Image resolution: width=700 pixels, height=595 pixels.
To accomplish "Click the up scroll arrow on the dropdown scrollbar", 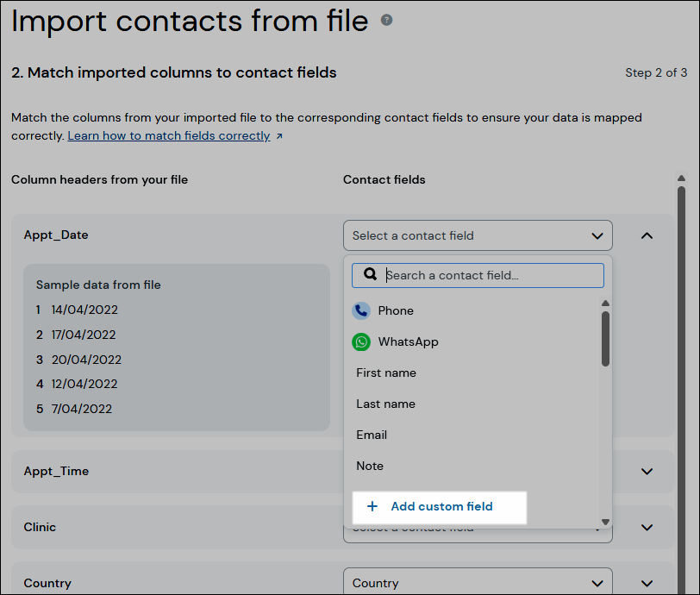I will pos(604,303).
